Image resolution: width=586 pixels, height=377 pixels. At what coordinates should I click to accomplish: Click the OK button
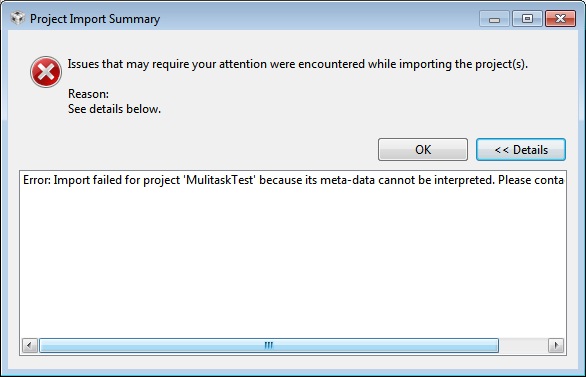pos(423,149)
